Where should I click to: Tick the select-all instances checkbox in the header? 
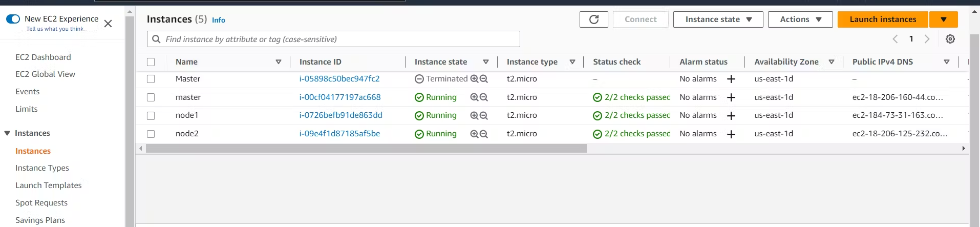click(x=151, y=62)
